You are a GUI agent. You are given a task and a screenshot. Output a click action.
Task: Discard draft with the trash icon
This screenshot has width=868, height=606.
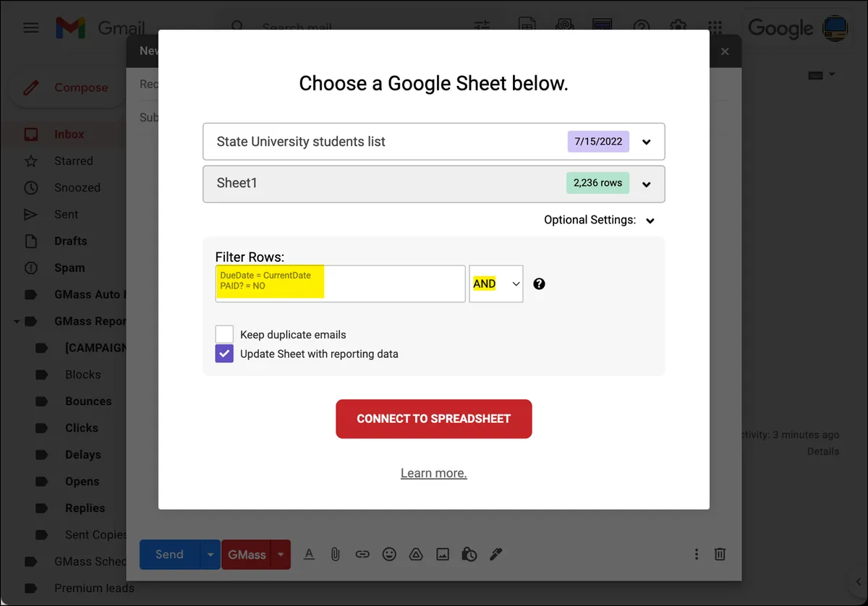720,554
